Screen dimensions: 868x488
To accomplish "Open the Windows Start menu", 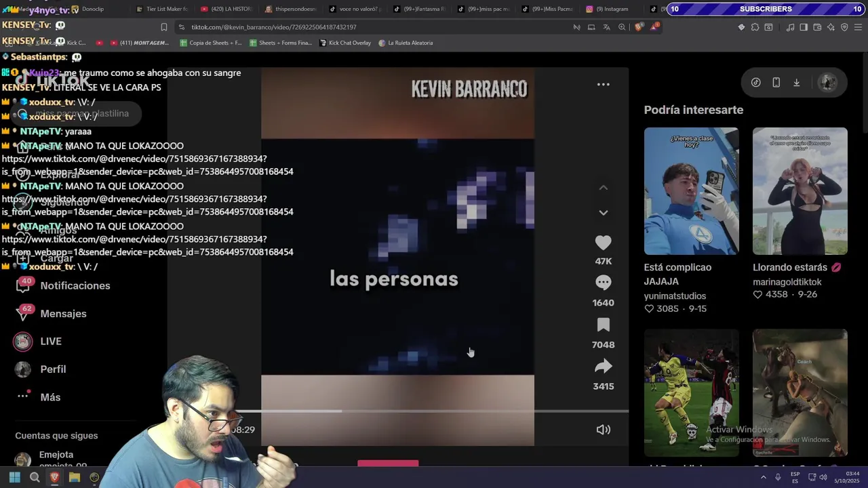I will pos(14,477).
